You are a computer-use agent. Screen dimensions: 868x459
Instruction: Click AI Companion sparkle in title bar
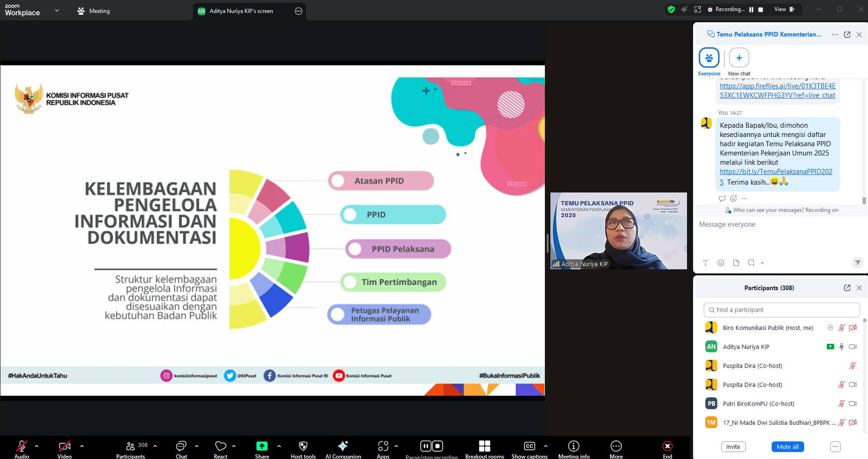click(684, 9)
